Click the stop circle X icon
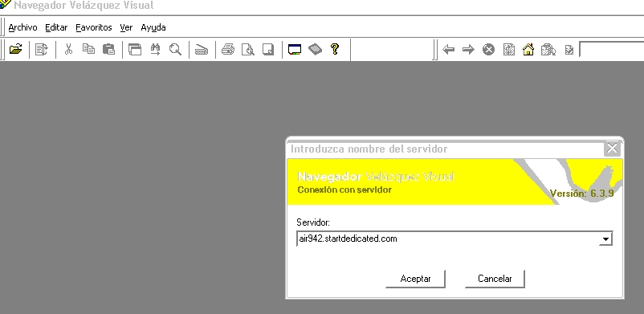The height and width of the screenshot is (314, 644). [488, 50]
